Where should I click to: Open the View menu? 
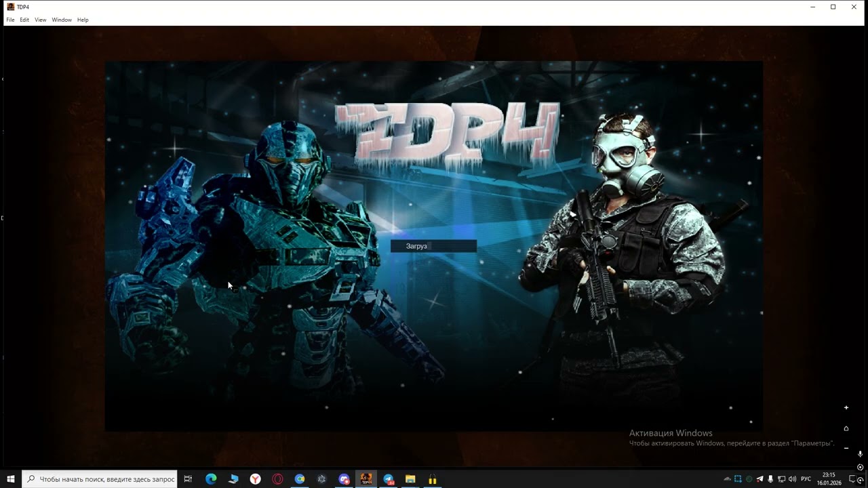pyautogui.click(x=41, y=20)
